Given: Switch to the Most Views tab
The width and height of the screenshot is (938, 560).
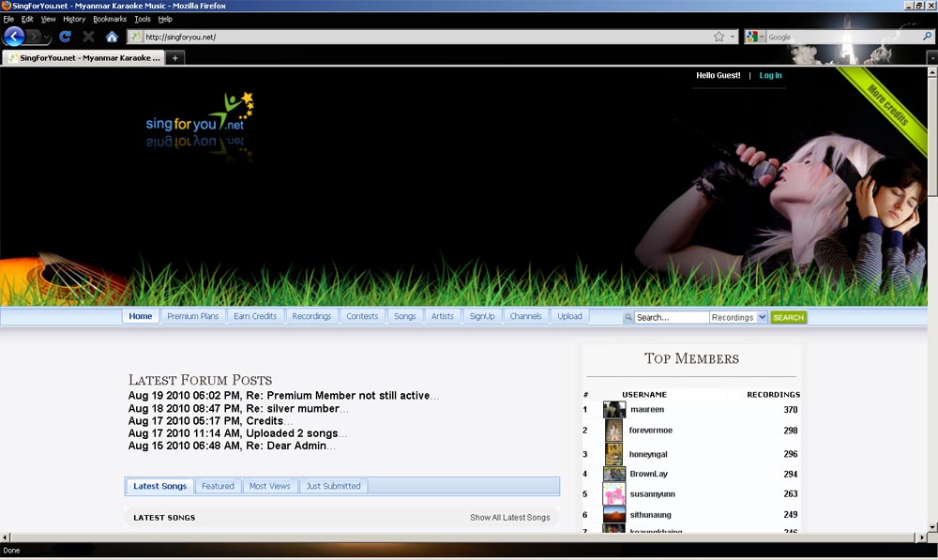Looking at the screenshot, I should (269, 486).
